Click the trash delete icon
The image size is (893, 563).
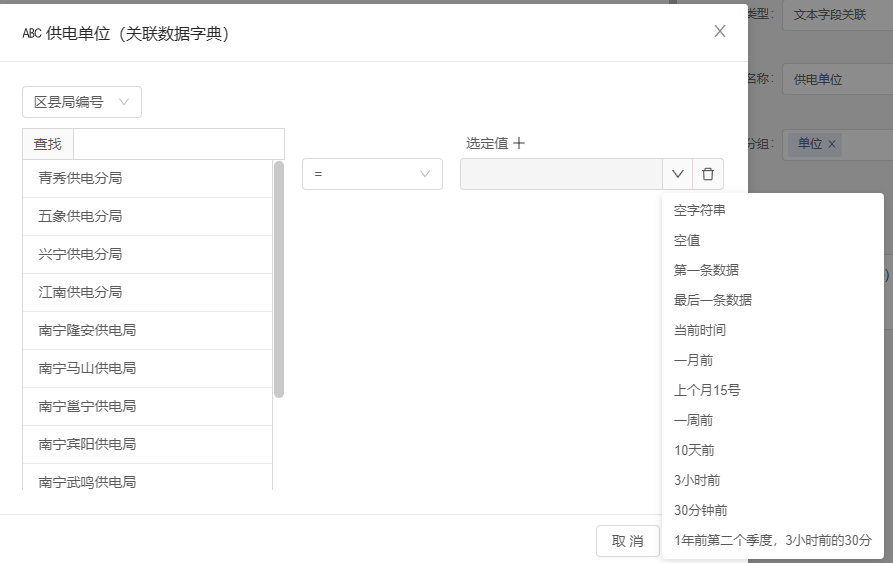[x=708, y=174]
